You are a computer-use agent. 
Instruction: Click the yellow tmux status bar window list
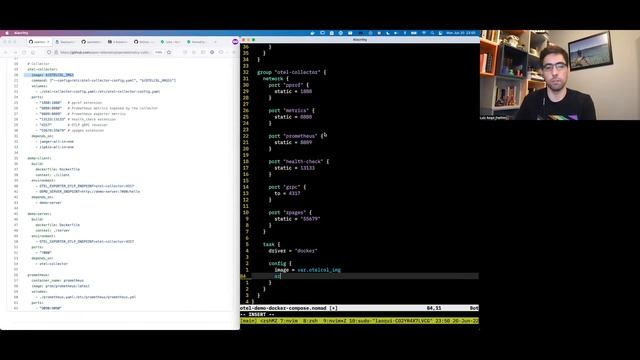[359, 321]
